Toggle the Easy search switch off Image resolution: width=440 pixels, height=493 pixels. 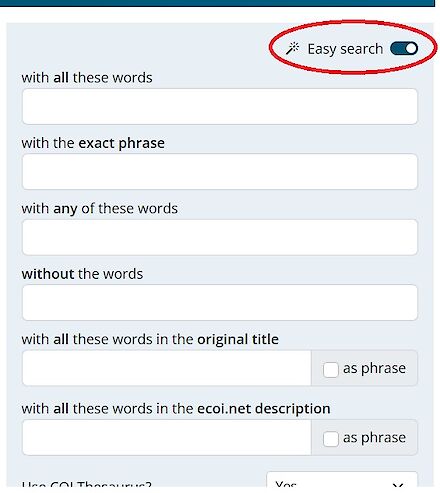click(404, 49)
